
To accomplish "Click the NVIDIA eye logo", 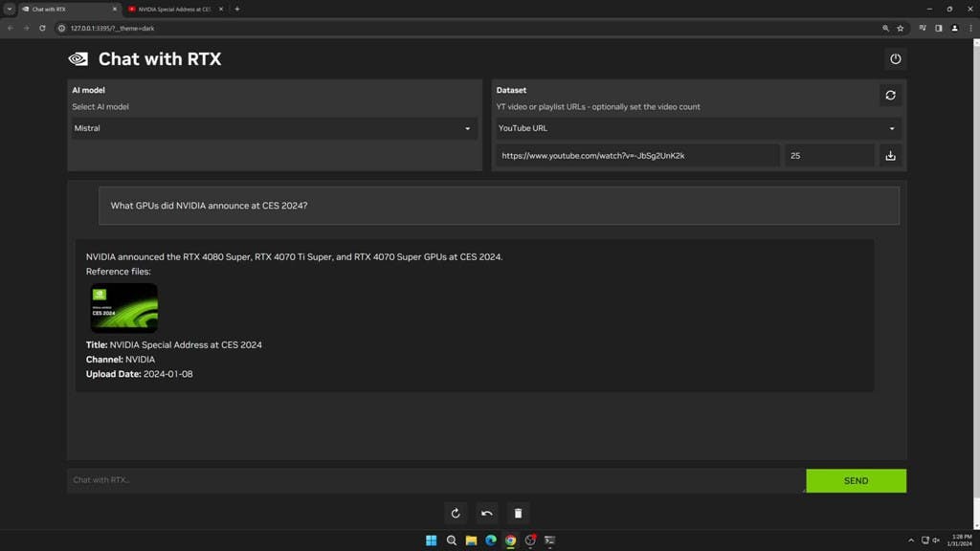I will (x=78, y=58).
